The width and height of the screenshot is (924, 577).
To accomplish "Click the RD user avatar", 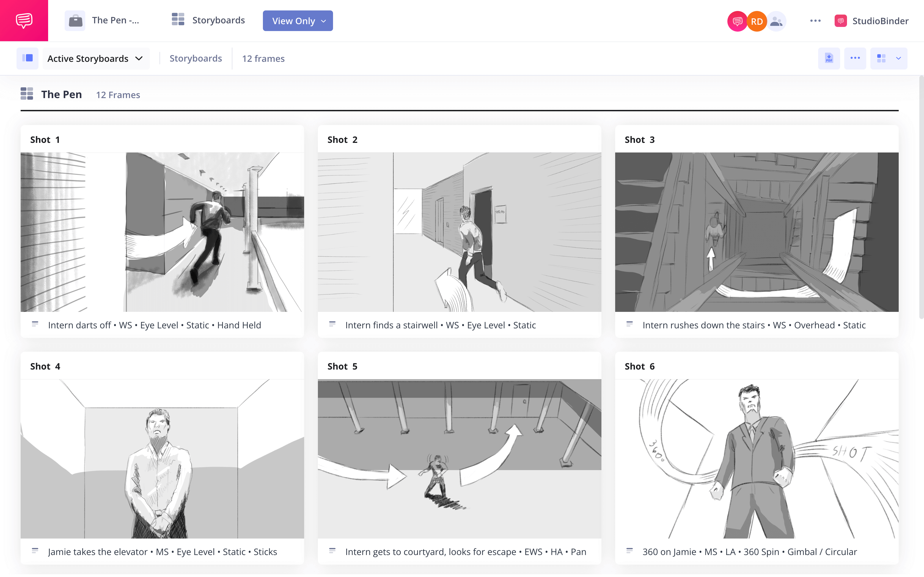I will point(756,21).
